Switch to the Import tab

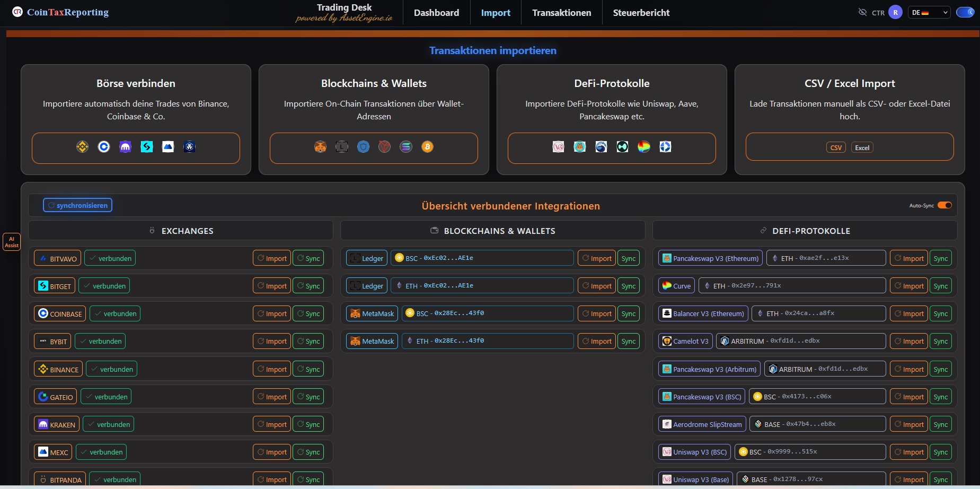(496, 13)
